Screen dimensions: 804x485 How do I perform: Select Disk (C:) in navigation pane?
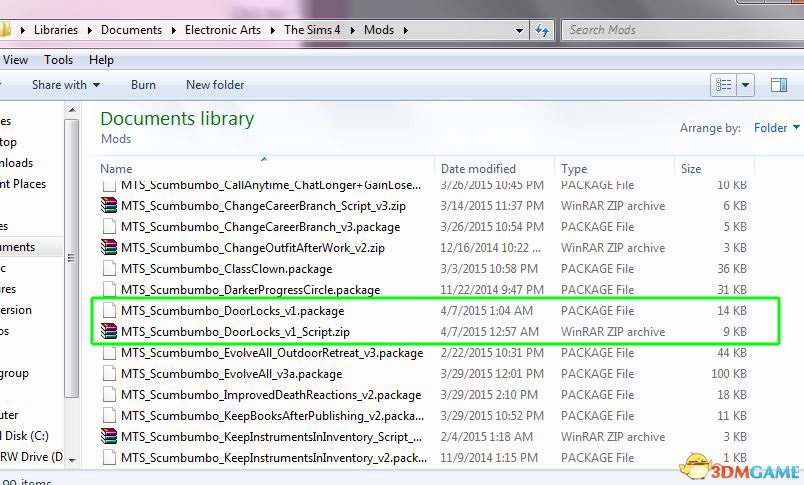click(x=27, y=436)
